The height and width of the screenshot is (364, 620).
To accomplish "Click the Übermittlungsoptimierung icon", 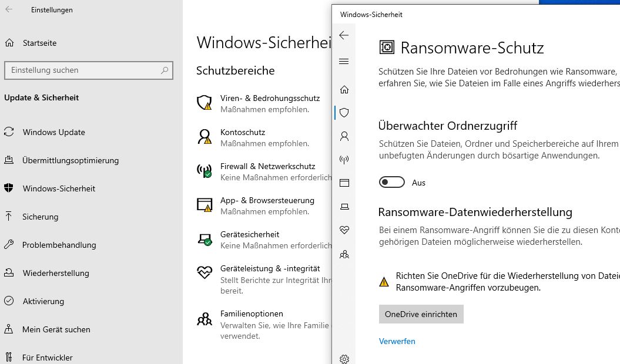I will 9,160.
